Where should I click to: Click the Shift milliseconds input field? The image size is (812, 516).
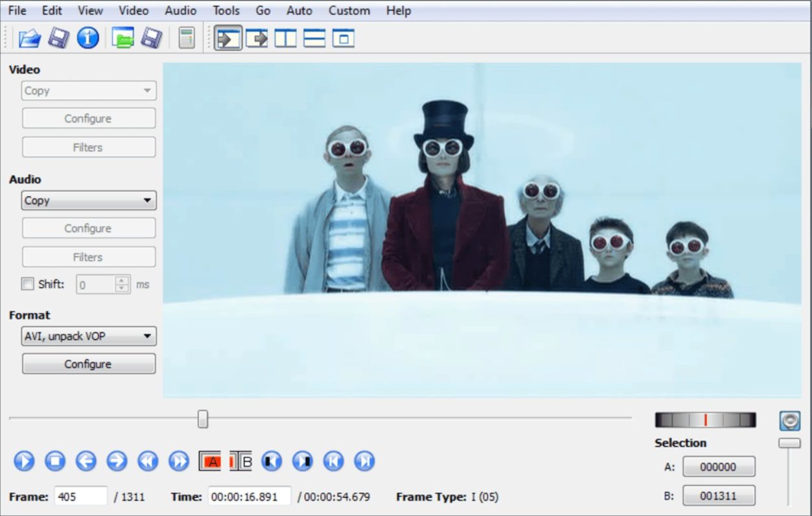click(96, 284)
